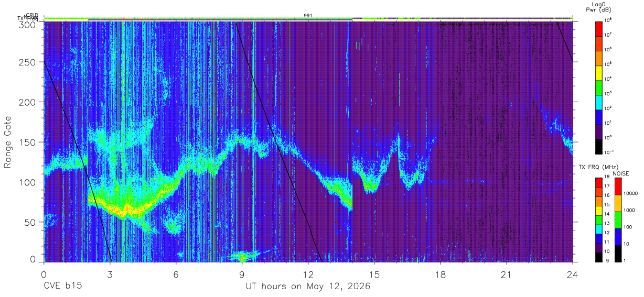Click the red segment of the Lag0 Pwr colorbar
Screen dimensions: 644x297
pos(599,29)
